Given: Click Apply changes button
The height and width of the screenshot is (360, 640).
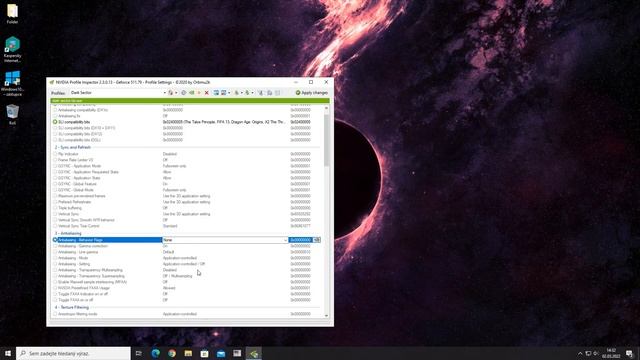Looking at the screenshot, I should [x=312, y=93].
